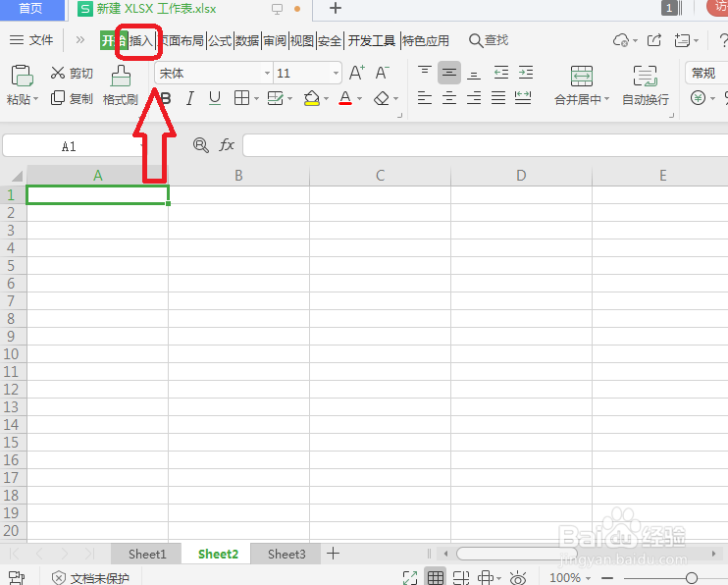Open the View (视图) tab
The height and width of the screenshot is (585, 728).
click(x=302, y=40)
